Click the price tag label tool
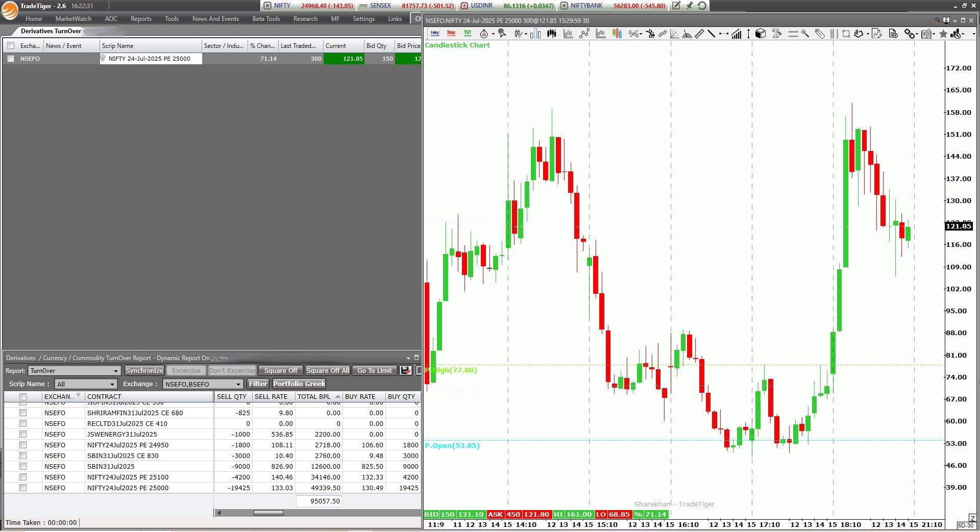Viewport: 980px width, 532px height. 820,34
